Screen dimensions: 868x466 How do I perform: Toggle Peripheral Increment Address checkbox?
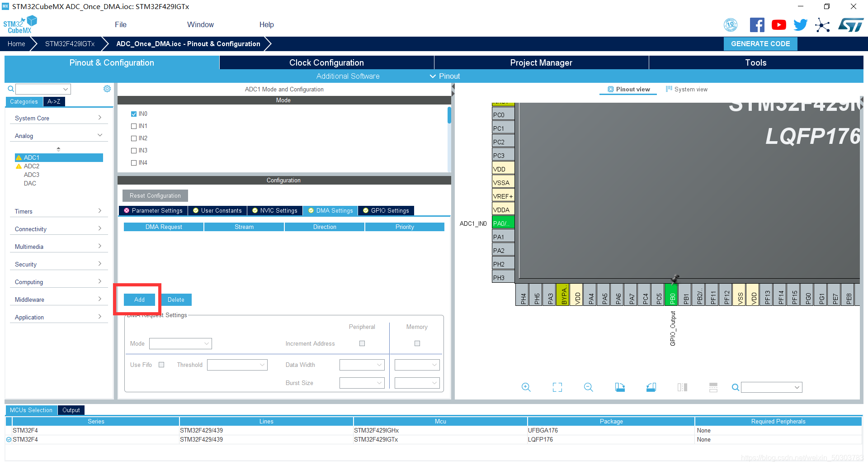(362, 343)
